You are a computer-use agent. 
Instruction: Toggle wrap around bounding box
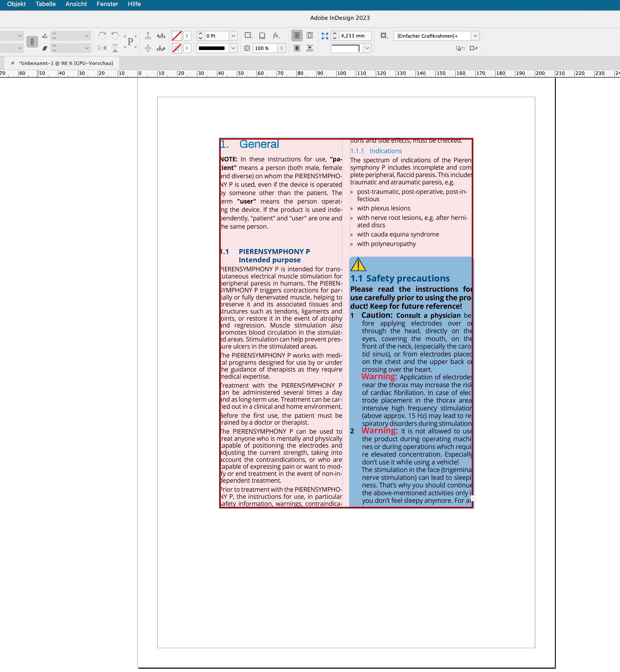pos(310,36)
